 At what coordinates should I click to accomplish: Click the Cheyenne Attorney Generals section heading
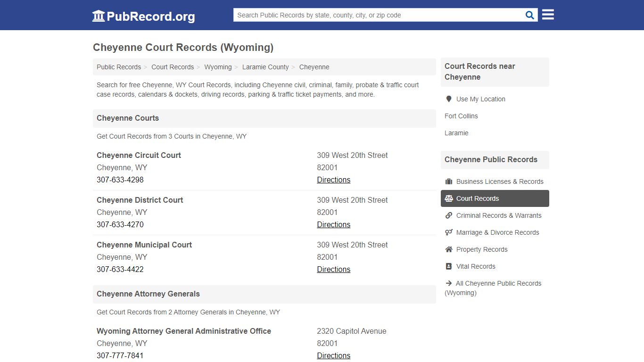148,294
